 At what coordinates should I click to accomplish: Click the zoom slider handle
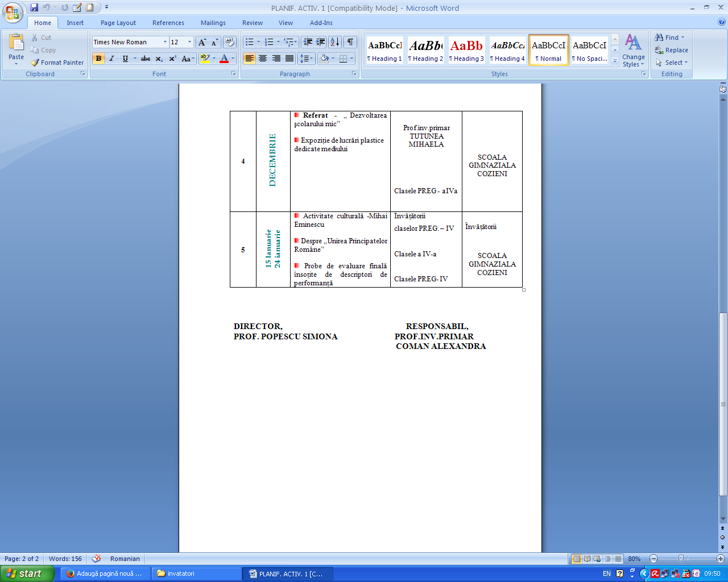tap(681, 559)
